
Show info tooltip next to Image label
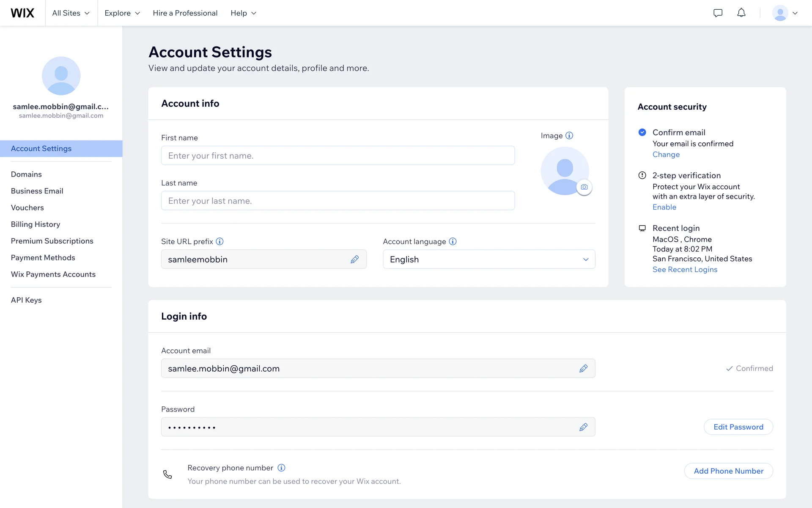(569, 135)
